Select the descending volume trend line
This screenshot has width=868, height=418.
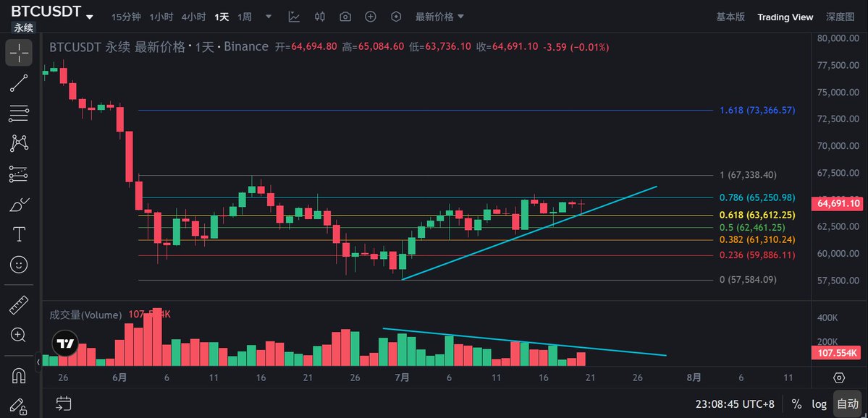[x=524, y=342]
